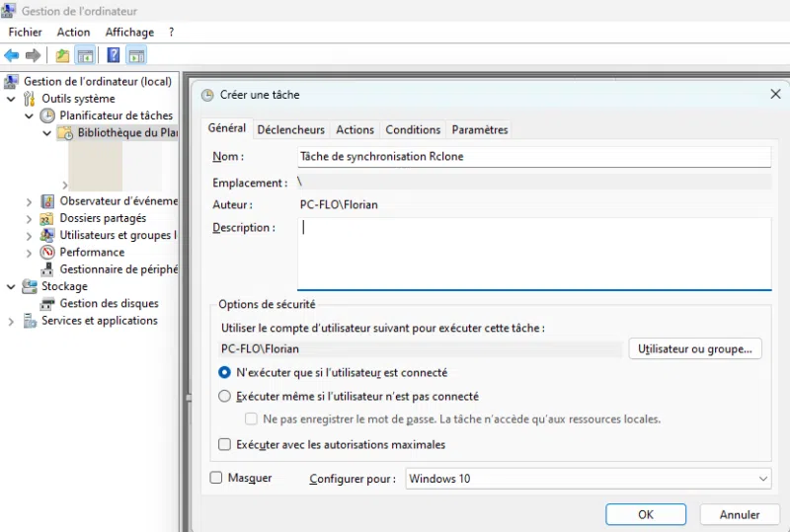Toggle the Show/Hide action pane icon
The image size is (790, 532).
point(136,55)
